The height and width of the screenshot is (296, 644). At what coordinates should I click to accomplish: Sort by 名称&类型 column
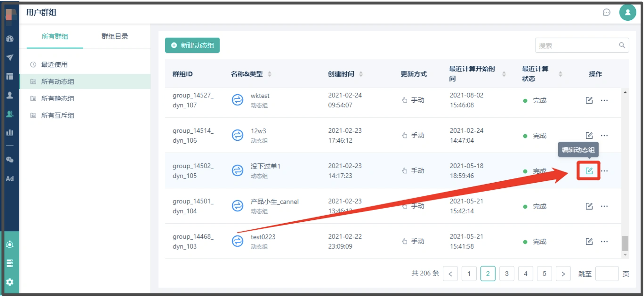click(270, 74)
